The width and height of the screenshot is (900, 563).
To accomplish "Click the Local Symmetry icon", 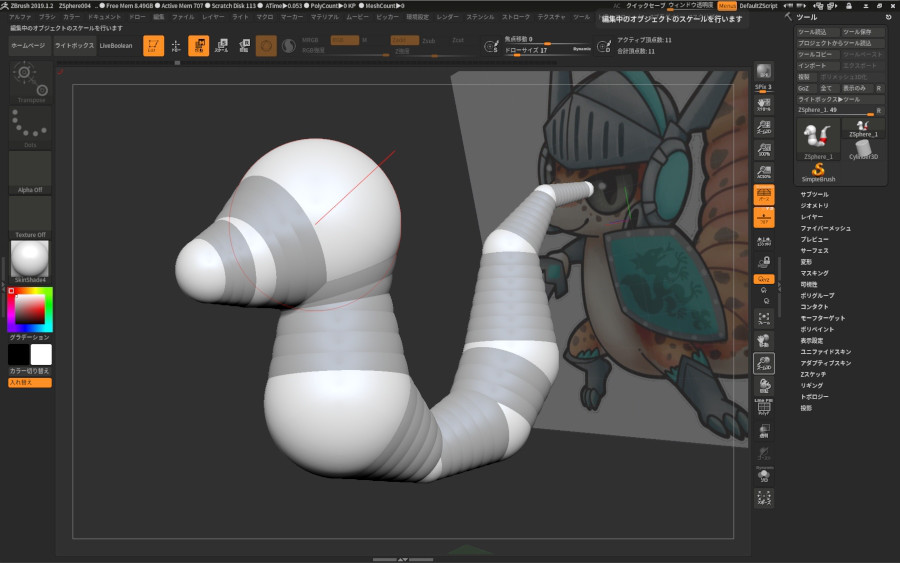I will pos(764,240).
